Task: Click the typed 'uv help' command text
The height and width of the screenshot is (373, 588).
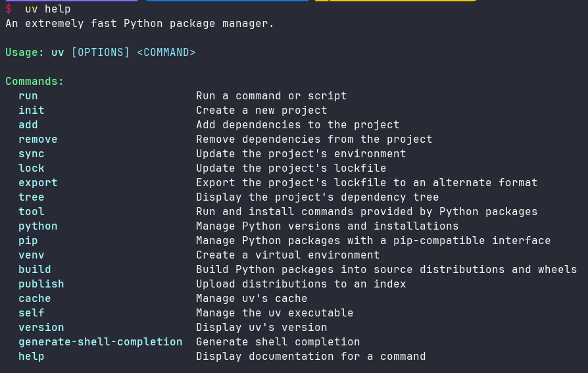Action: (x=47, y=9)
